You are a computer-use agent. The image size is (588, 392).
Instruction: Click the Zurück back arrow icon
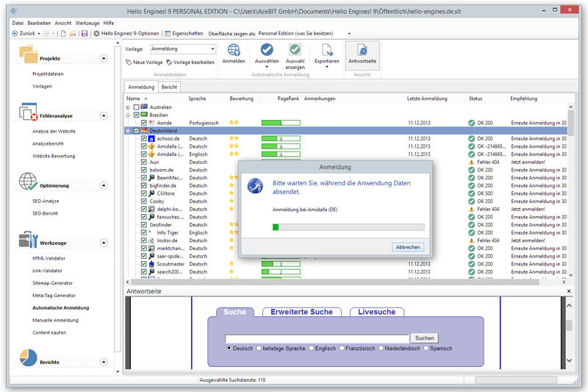tap(15, 33)
